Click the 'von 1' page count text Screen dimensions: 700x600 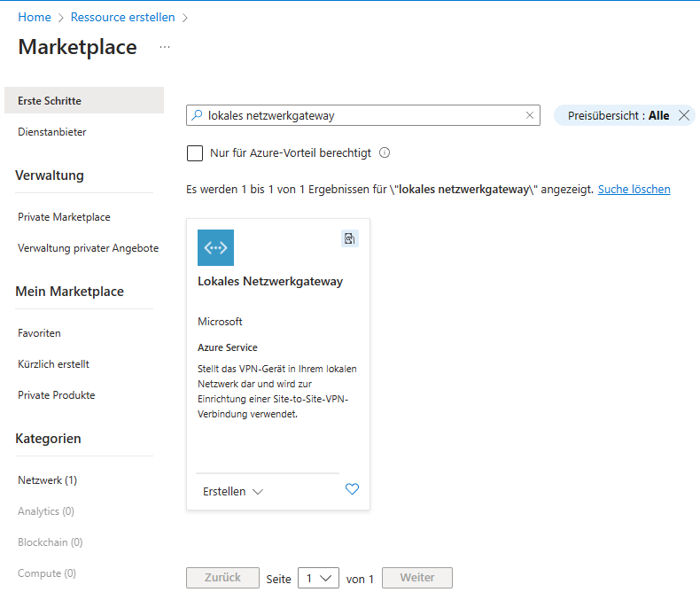click(360, 580)
